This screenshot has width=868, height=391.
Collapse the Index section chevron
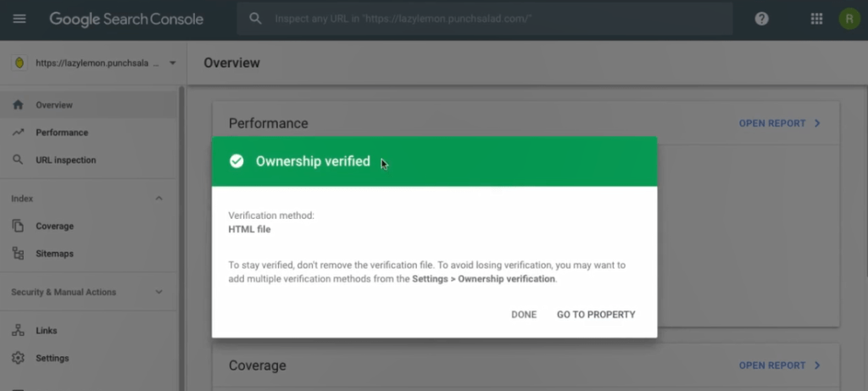159,198
